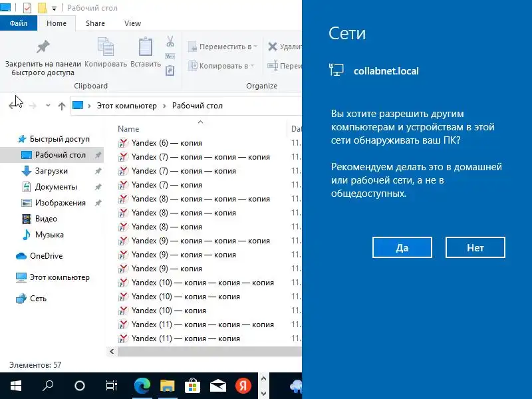Open the Копировать в dropdown
The image size is (532, 399).
221,66
